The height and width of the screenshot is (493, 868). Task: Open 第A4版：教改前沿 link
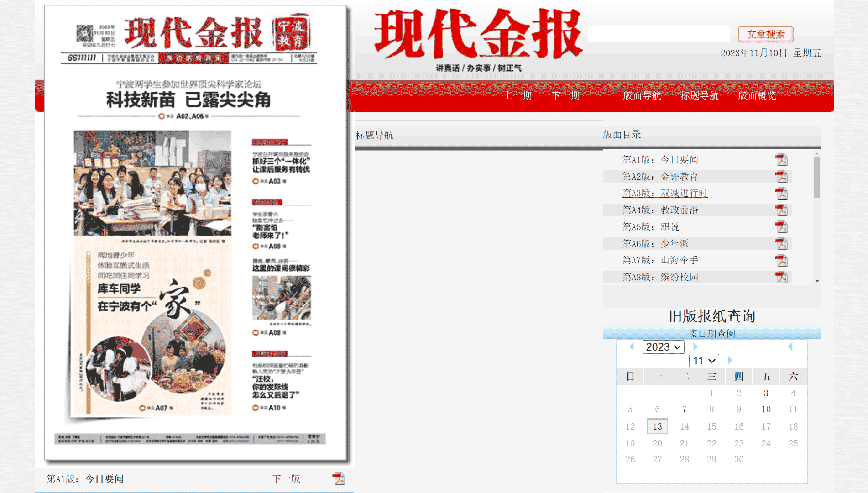tap(660, 210)
